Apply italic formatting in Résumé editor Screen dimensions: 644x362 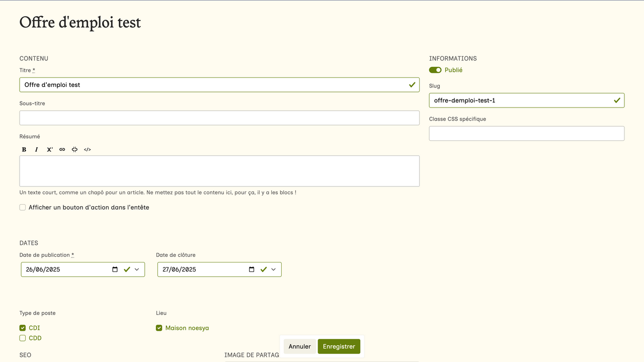click(x=37, y=149)
